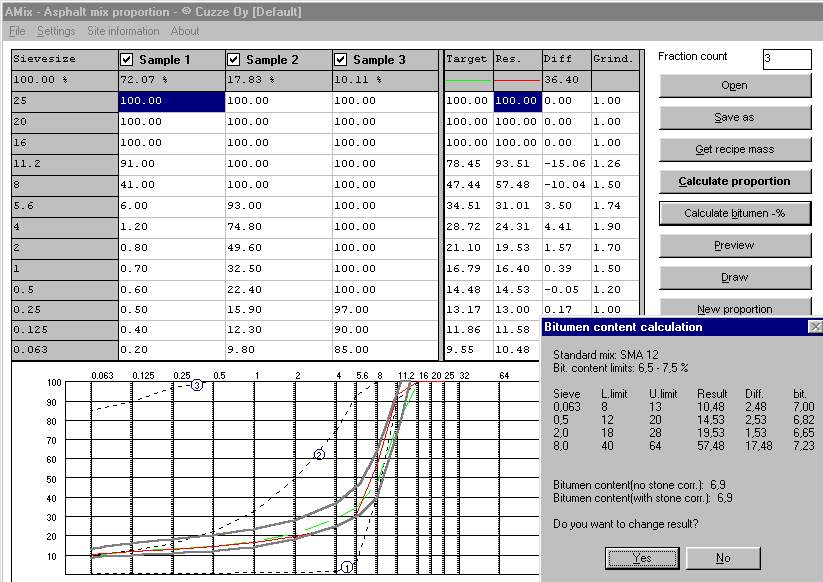Click Get recipe mass button
Screen dimensions: 823x582
coord(735,150)
